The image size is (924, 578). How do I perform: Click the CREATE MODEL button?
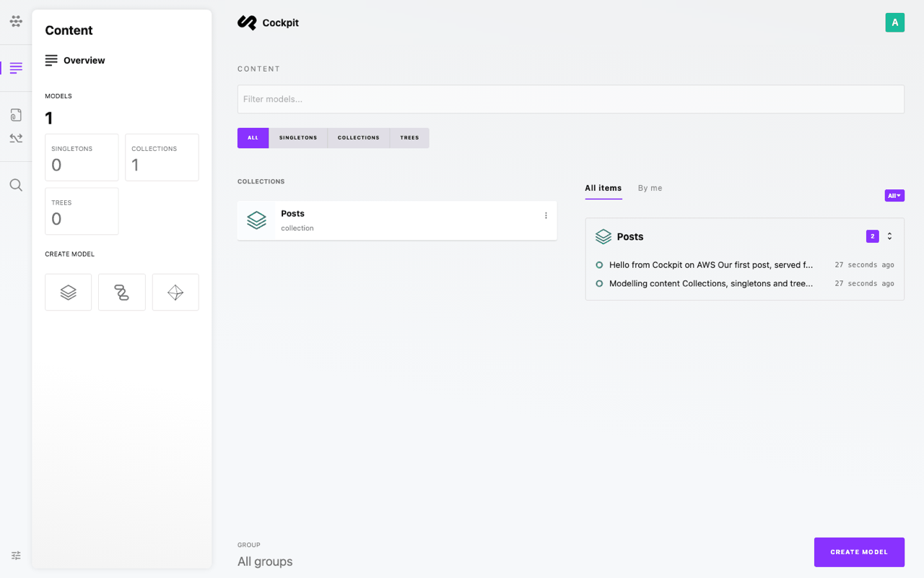point(859,552)
